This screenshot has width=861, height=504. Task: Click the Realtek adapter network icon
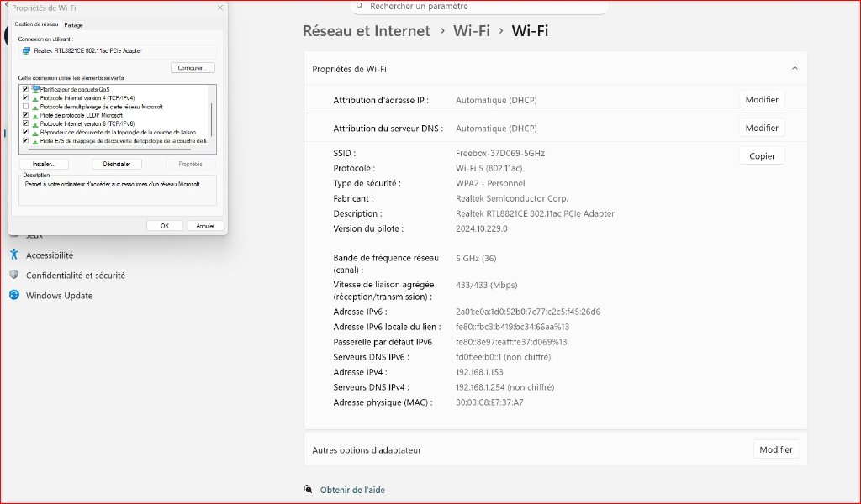tap(27, 51)
